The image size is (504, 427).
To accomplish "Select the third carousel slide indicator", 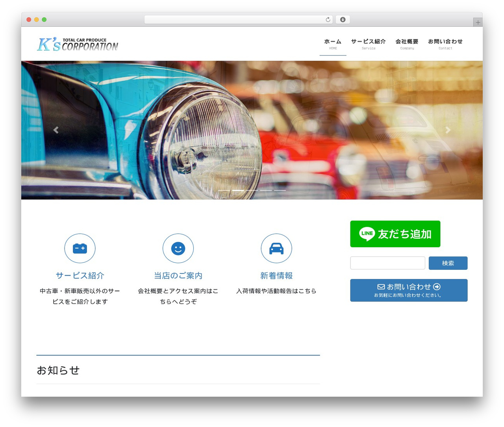I will [252, 191].
